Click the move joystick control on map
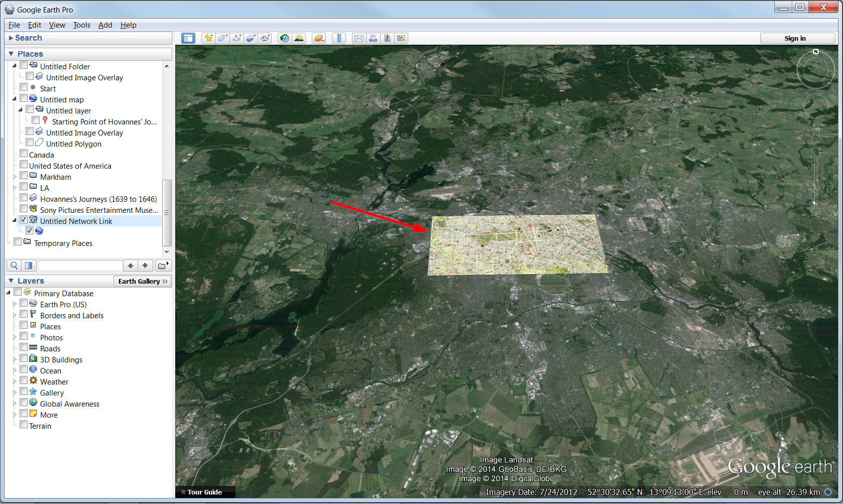Image resolution: width=843 pixels, height=504 pixels. pos(816,106)
